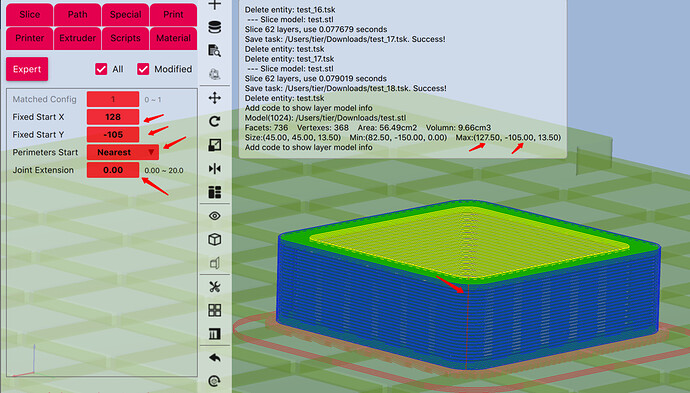Select the Scale tool icon
Screen dimensions: 690x393
point(215,145)
